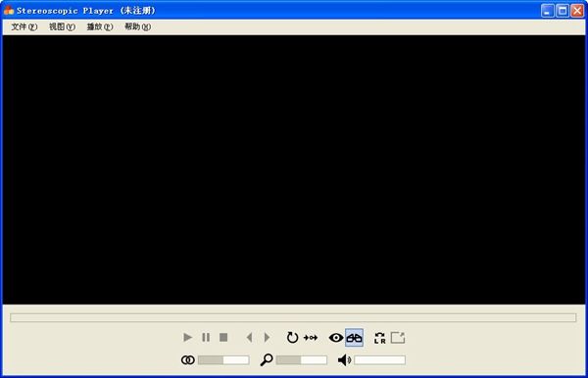Open the 文件 menu
Viewport: 588px width, 378px height.
(24, 27)
